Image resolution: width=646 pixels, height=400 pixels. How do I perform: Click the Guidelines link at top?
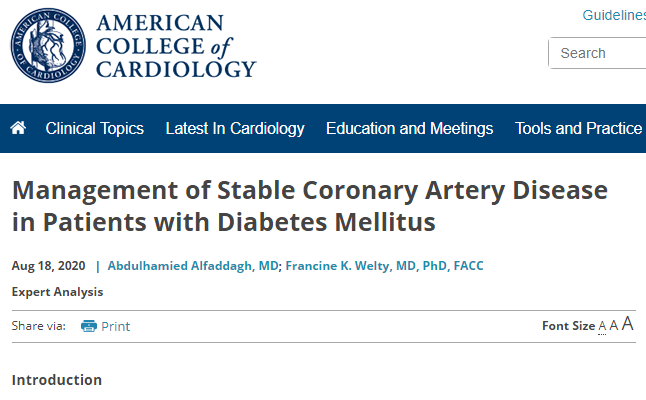coord(614,15)
